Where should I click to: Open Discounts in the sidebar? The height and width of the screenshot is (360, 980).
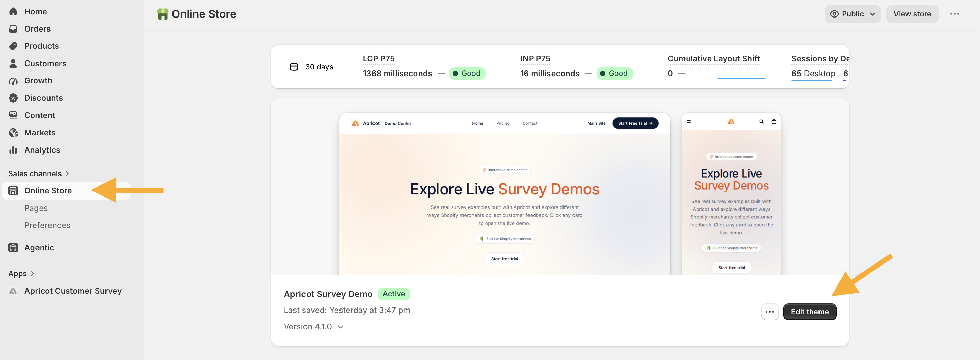pos(43,98)
